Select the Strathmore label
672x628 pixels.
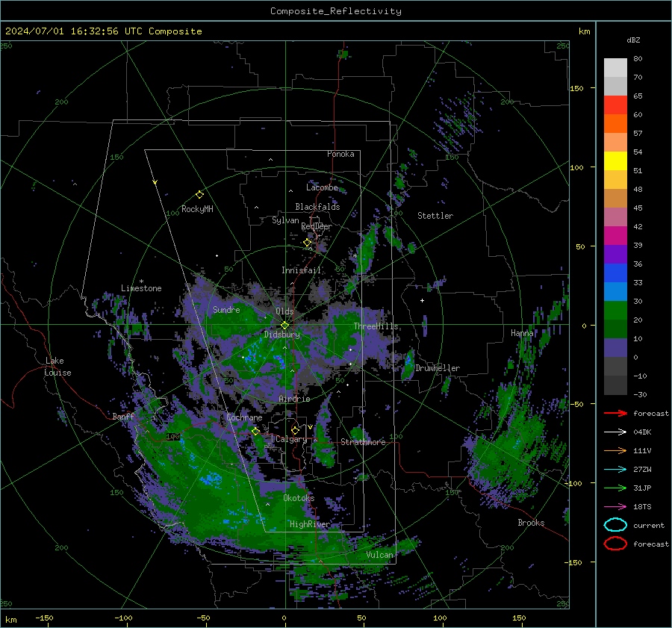(363, 442)
